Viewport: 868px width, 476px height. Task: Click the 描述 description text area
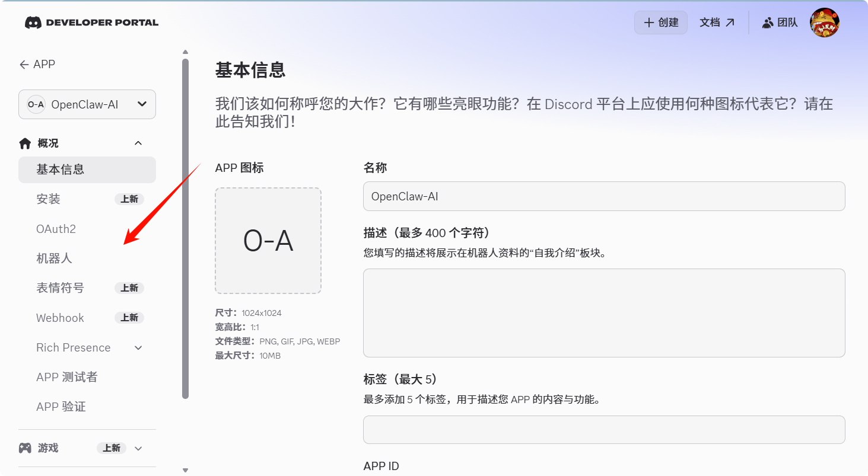pos(604,313)
